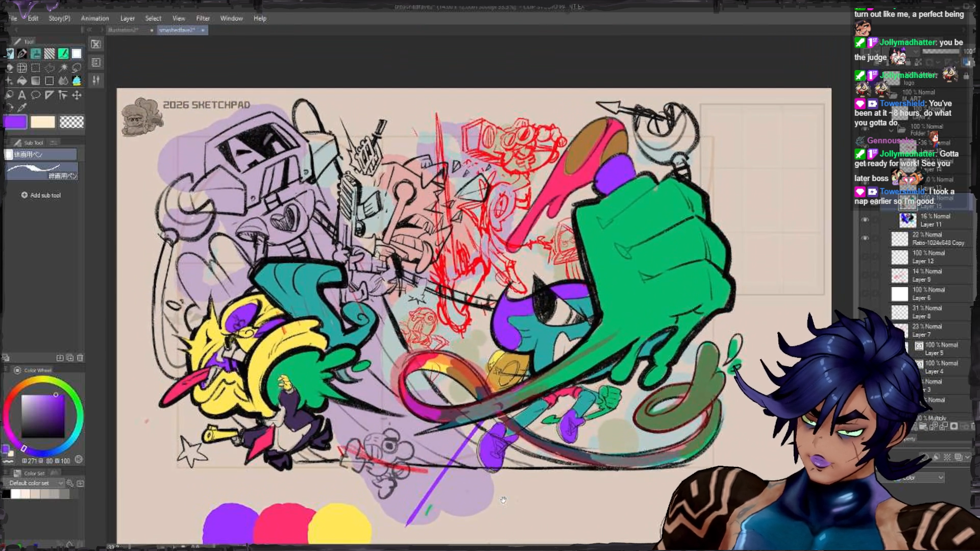Select the Eyedropper tool
The height and width of the screenshot is (551, 980).
coord(22,108)
